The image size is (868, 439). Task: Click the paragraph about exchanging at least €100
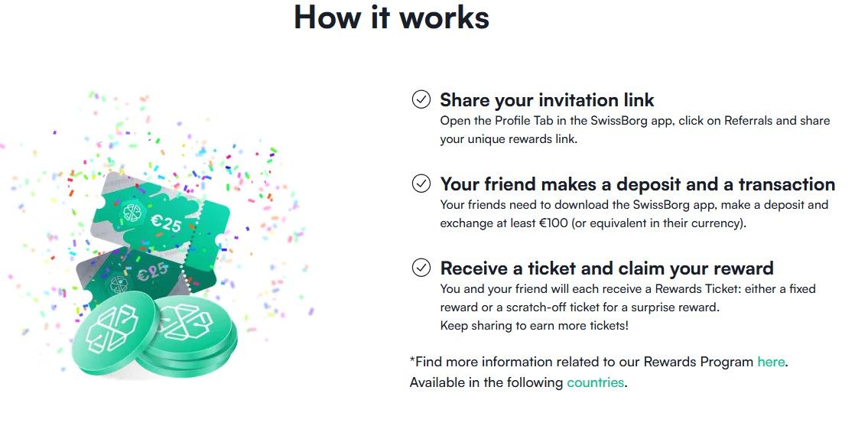tap(633, 214)
